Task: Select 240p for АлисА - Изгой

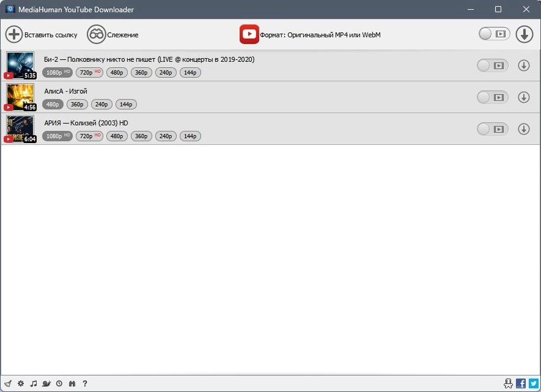Action: pos(101,104)
